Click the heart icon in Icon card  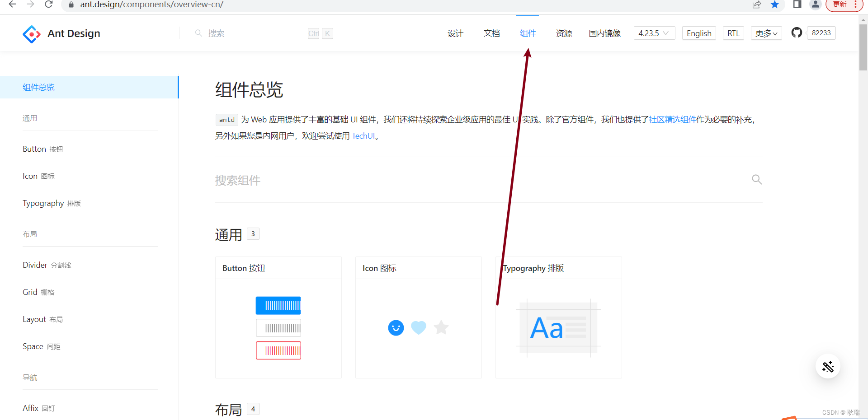tap(419, 327)
